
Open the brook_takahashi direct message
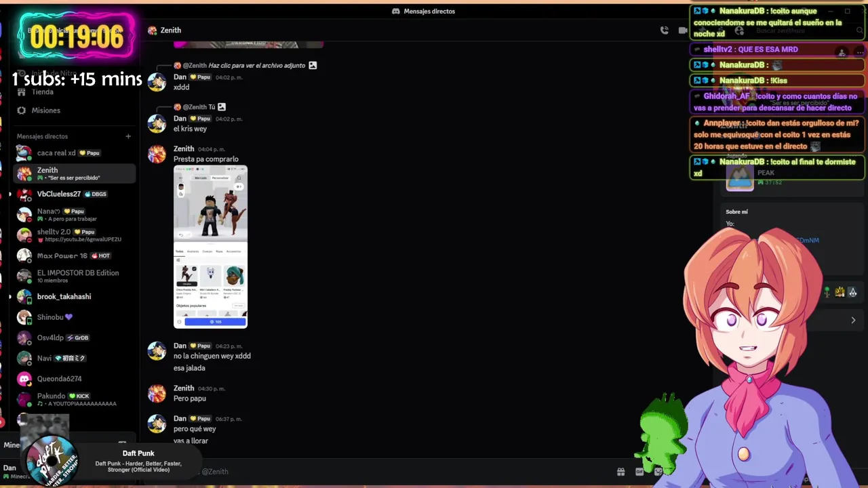click(75, 297)
